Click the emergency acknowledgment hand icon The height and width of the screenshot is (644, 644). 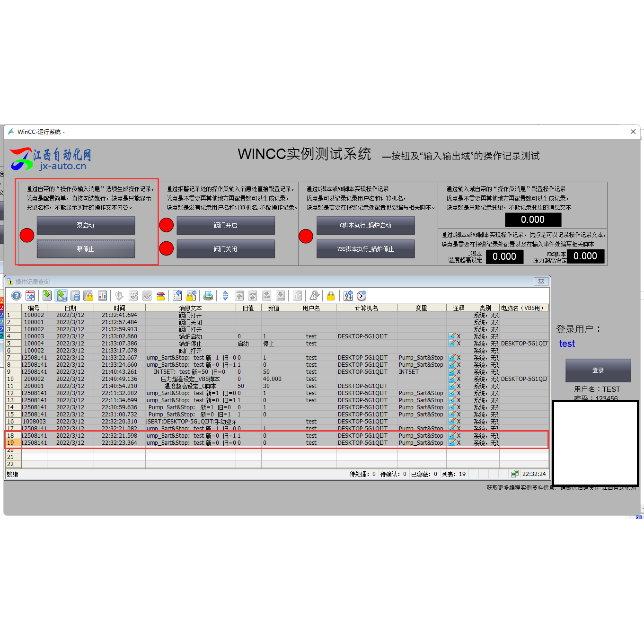[x=119, y=296]
